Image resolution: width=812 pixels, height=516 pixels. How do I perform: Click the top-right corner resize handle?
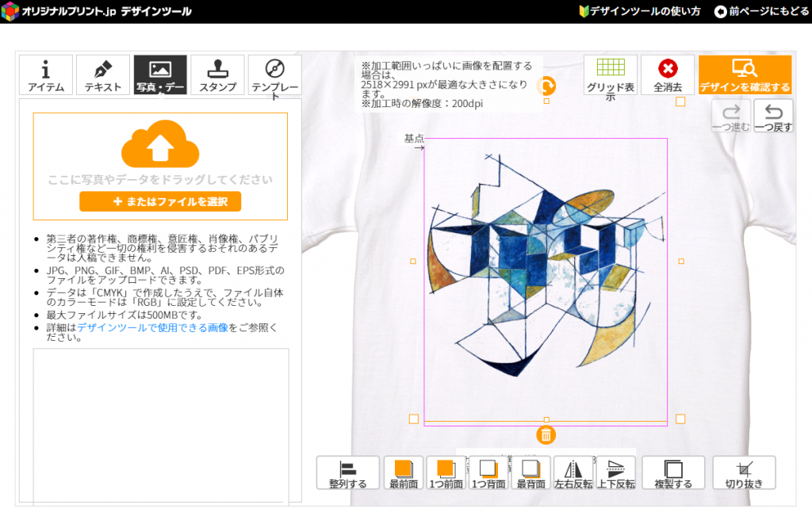(680, 102)
